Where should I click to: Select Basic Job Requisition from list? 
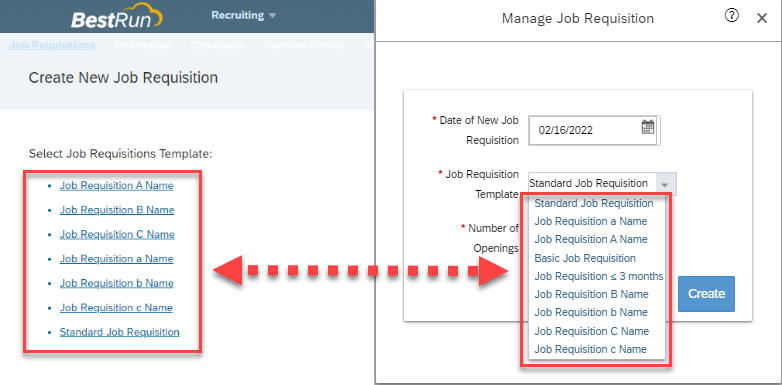585,258
